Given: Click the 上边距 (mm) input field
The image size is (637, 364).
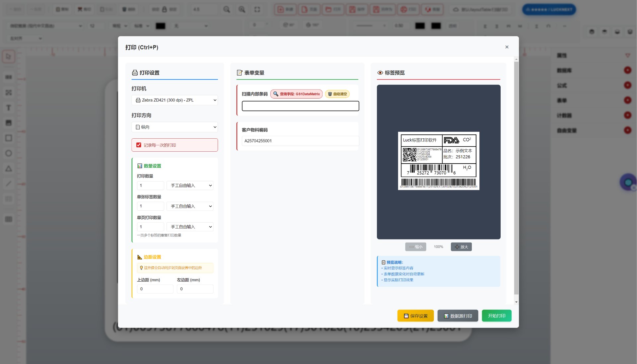Looking at the screenshot, I should pos(155,289).
